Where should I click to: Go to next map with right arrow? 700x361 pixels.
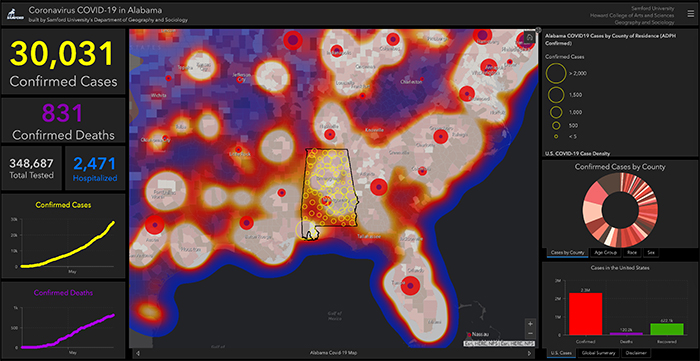529,353
